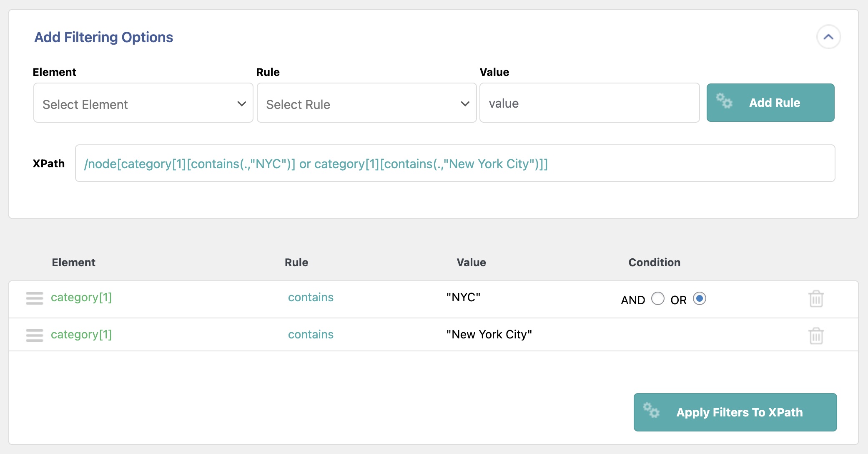The image size is (868, 454).
Task: Click category[1] element in first row
Action: pos(81,298)
